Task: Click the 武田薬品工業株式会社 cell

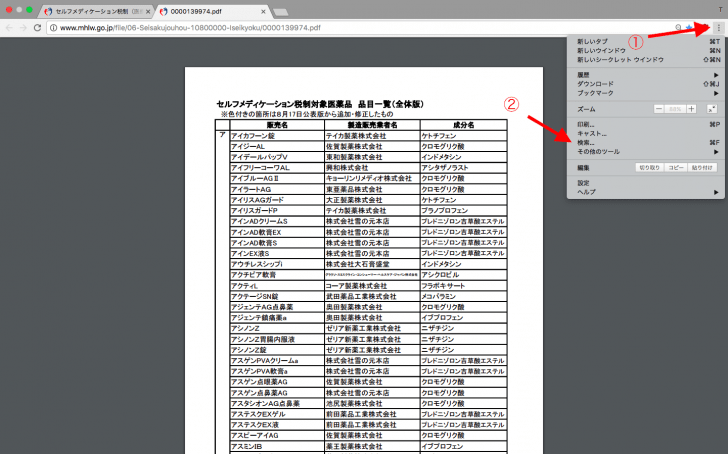Action: pos(372,296)
